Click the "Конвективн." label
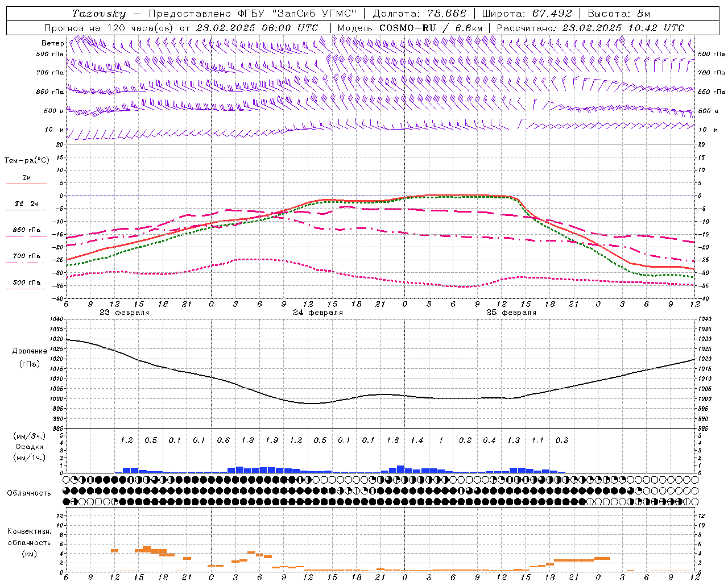The width and height of the screenshot is (728, 582). coord(29,531)
